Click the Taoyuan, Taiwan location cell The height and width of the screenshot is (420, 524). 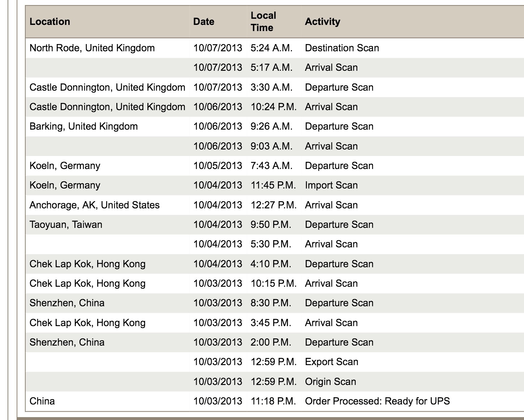pos(66,225)
